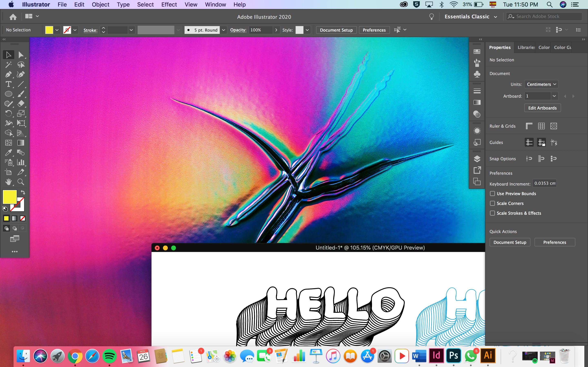
Task: Open the Effect menu
Action: click(x=169, y=4)
